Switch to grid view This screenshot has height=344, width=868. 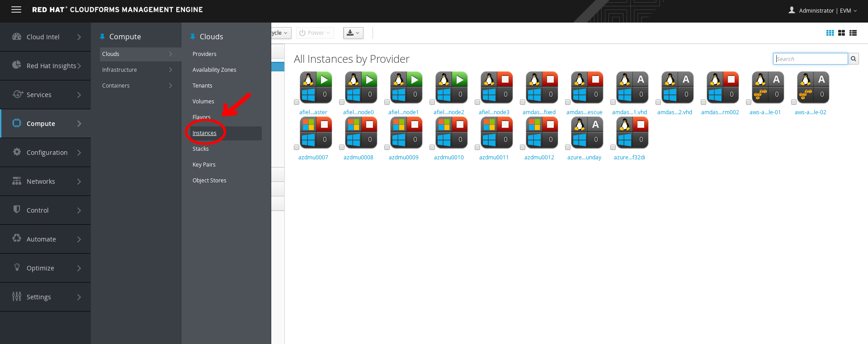pos(830,33)
